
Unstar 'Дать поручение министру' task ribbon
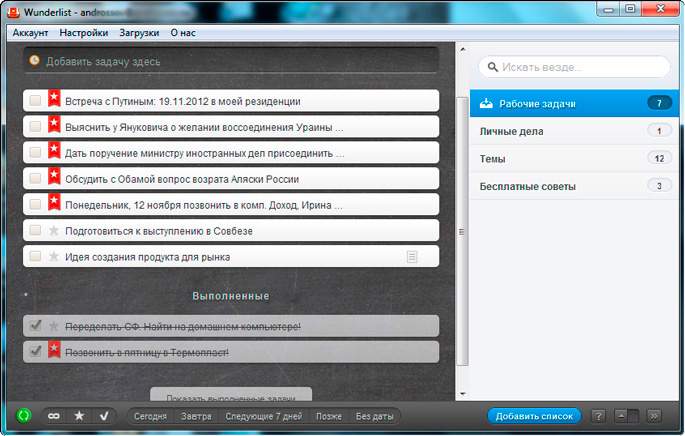54,150
